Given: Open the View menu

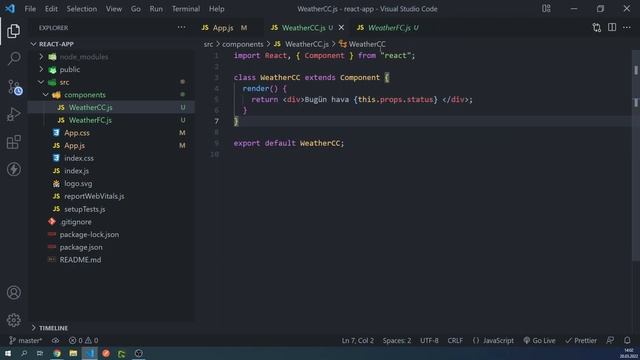Looking at the screenshot, I should pos(114,9).
